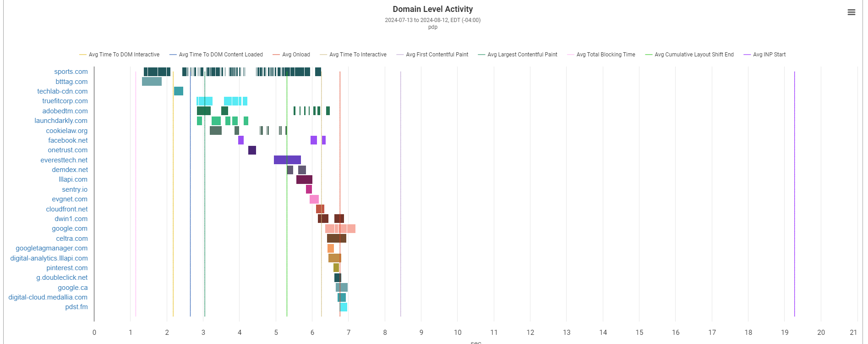Select the pdst.fm activity bar
868x344 pixels.
344,307
